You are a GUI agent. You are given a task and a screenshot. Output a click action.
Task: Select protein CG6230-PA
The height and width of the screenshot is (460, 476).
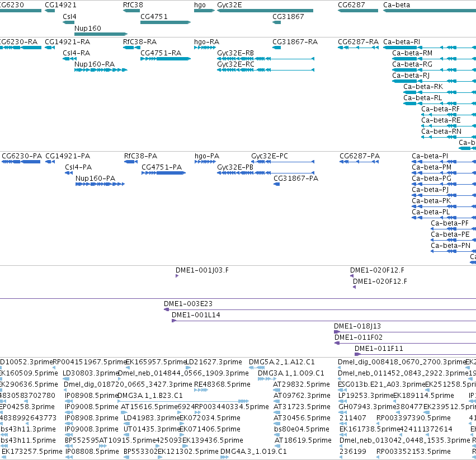click(x=21, y=162)
